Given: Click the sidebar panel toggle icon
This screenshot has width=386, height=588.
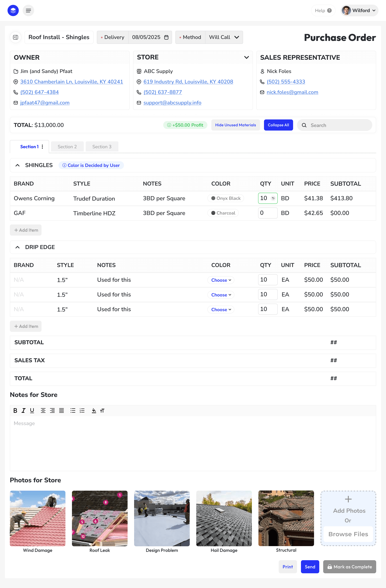Looking at the screenshot, I should [x=16, y=37].
